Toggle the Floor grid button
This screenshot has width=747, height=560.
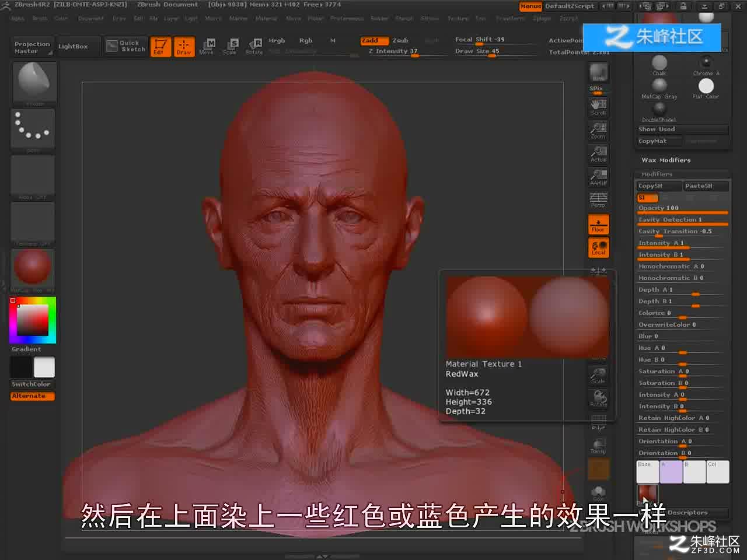click(x=599, y=225)
